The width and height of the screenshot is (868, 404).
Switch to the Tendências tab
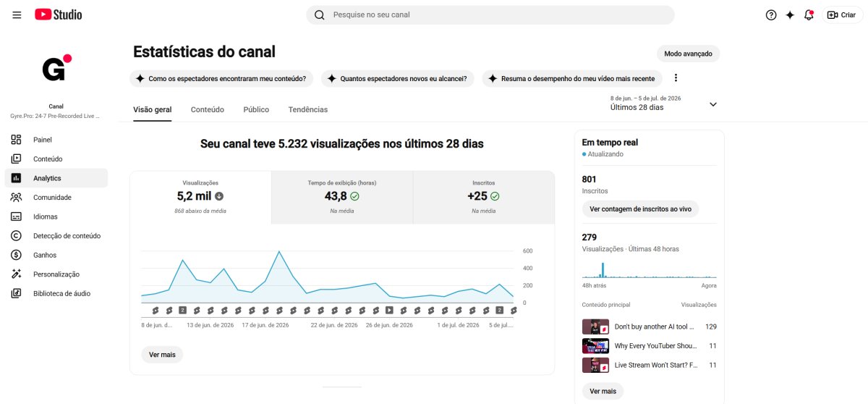pyautogui.click(x=308, y=109)
